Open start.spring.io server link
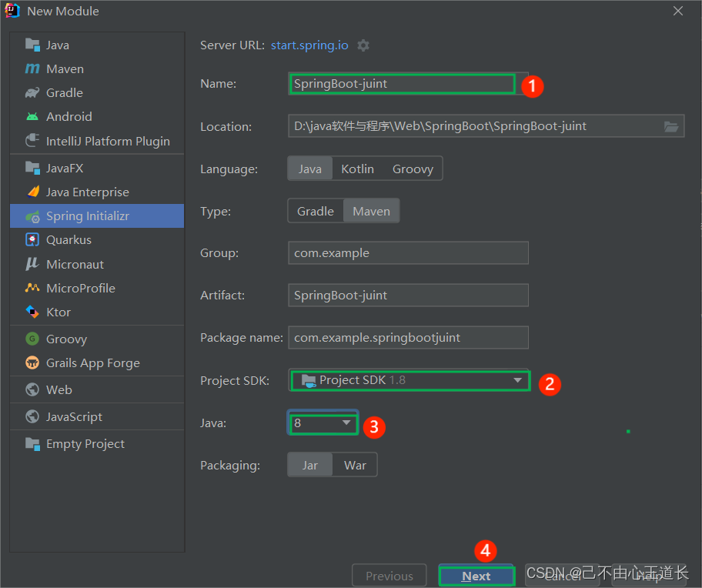The width and height of the screenshot is (702, 588). point(309,45)
